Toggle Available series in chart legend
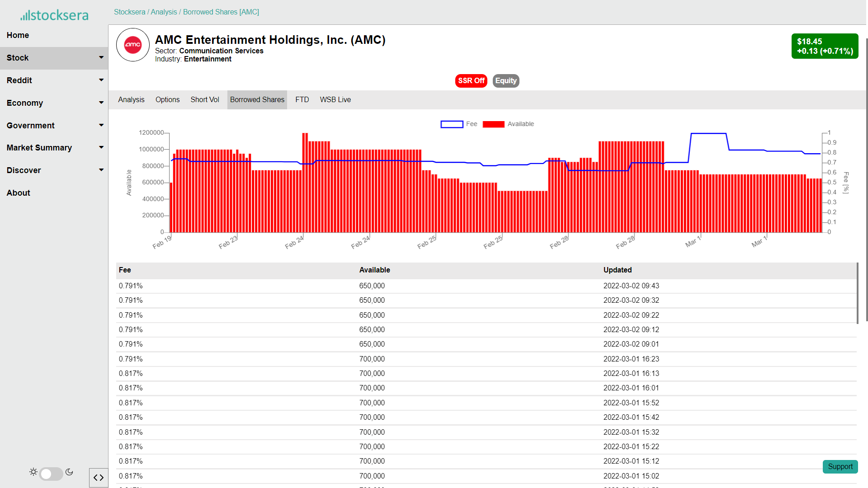Viewport: 868px width, 488px height. 508,124
